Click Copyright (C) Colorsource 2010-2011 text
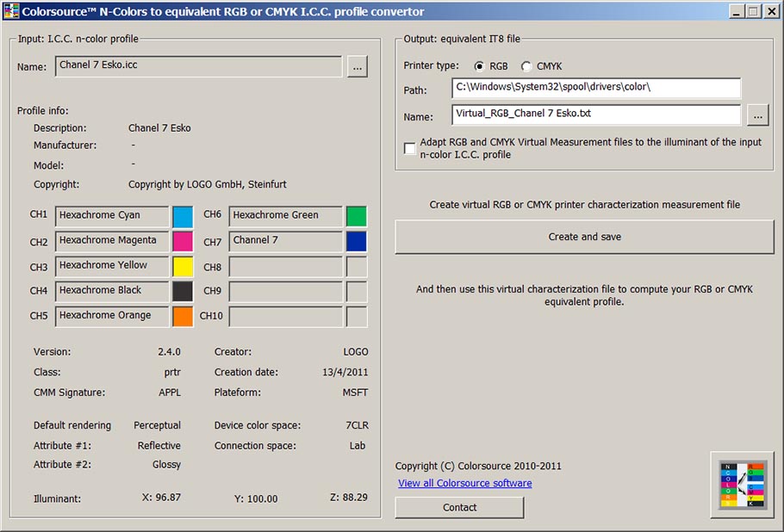This screenshot has height=532, width=784. click(x=478, y=466)
